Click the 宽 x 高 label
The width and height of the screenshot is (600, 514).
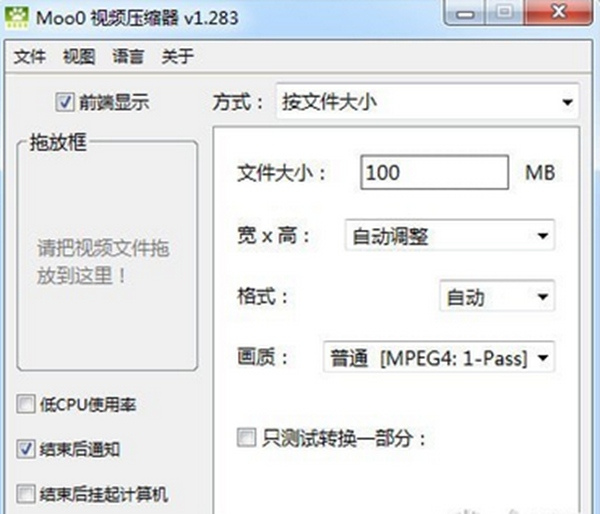pyautogui.click(x=273, y=236)
